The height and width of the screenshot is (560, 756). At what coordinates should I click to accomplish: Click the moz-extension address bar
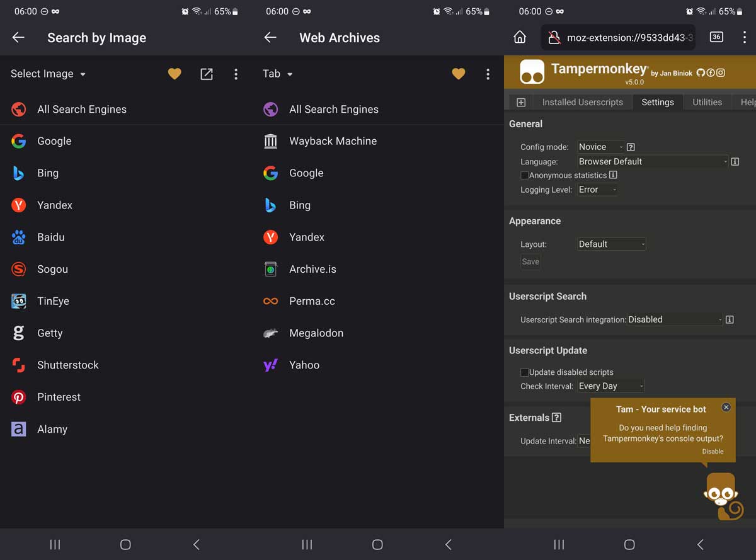pos(618,38)
